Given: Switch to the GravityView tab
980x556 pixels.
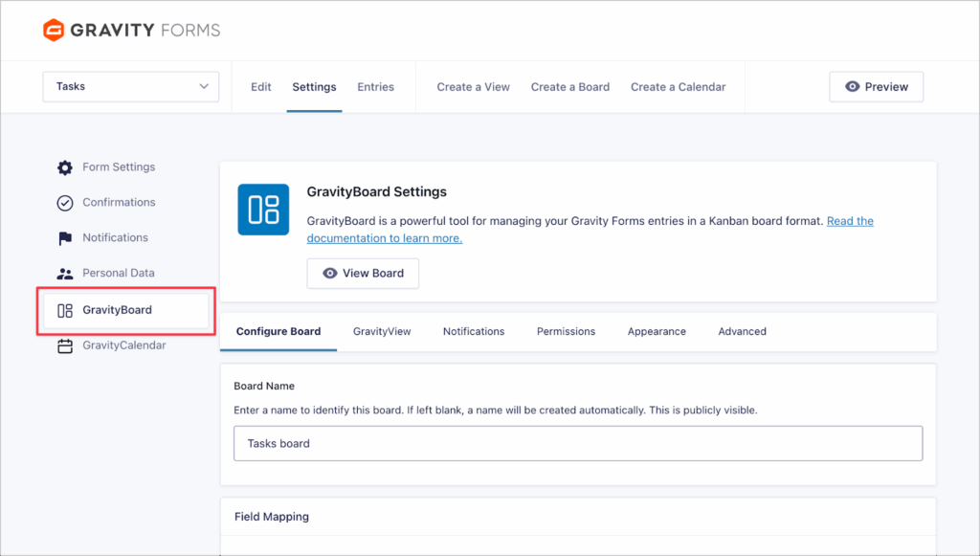Looking at the screenshot, I should [x=382, y=332].
